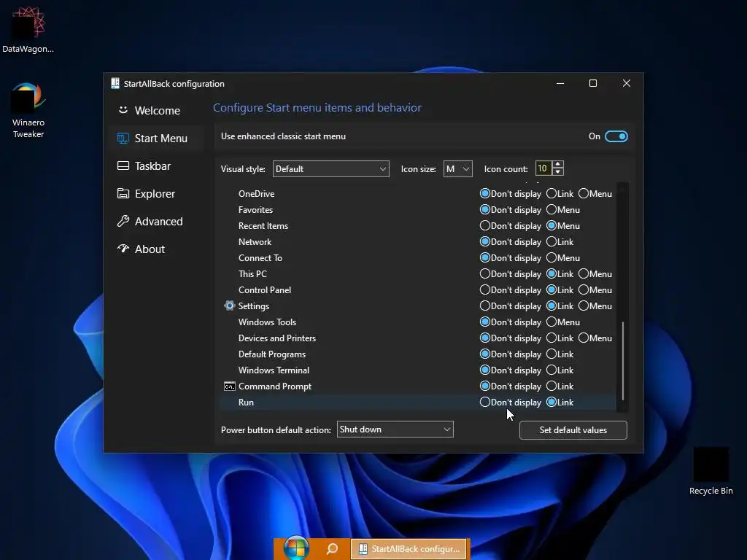This screenshot has width=747, height=560.
Task: Select Winaero Tweaker desktop icon
Action: click(28, 111)
